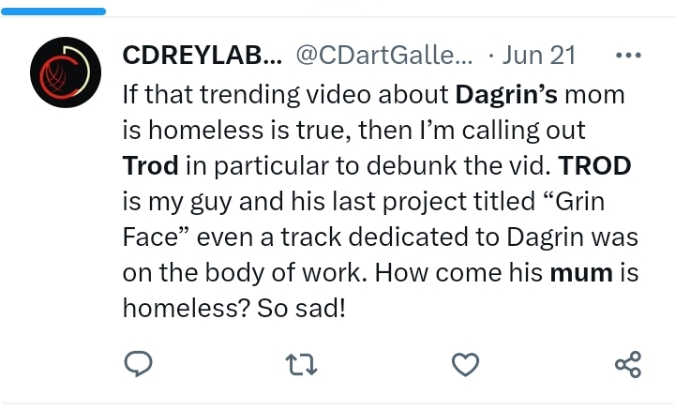Open the CDREYLAB display name link
This screenshot has height=409, width=675.
tap(202, 57)
